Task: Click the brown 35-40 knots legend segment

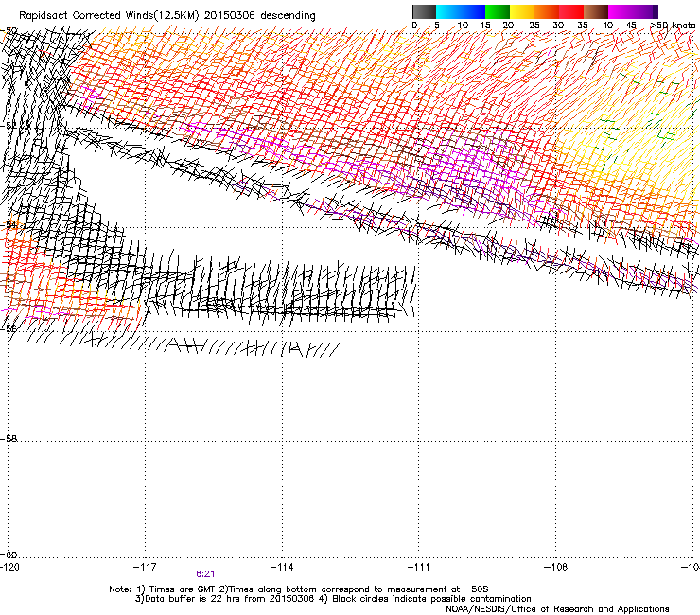Action: coord(596,11)
